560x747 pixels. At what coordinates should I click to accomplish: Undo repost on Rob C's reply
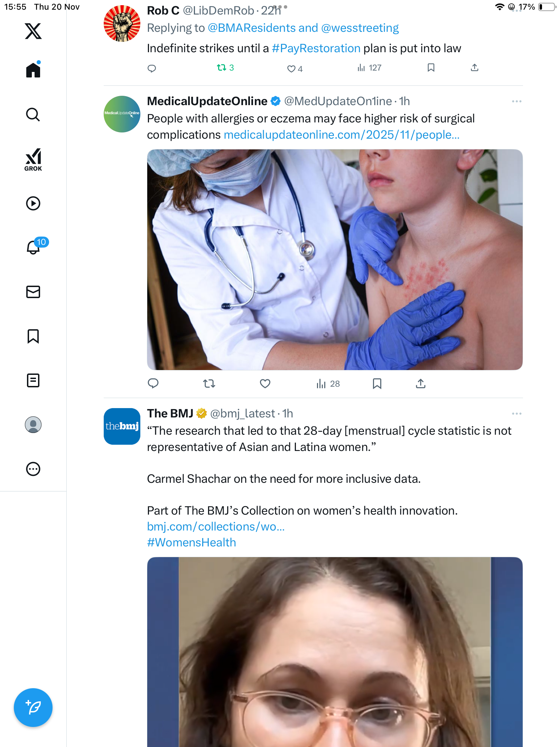[222, 68]
